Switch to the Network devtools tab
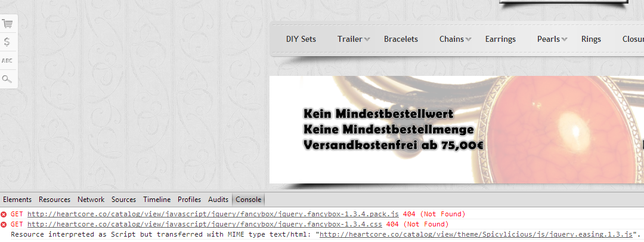 pyautogui.click(x=91, y=200)
